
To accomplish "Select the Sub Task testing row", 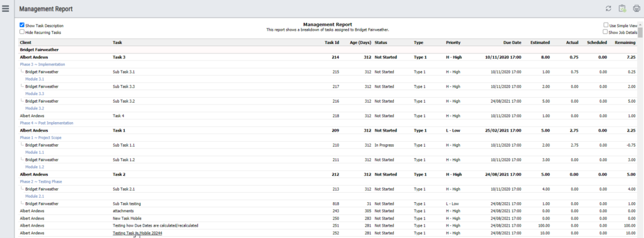I will coord(328,204).
